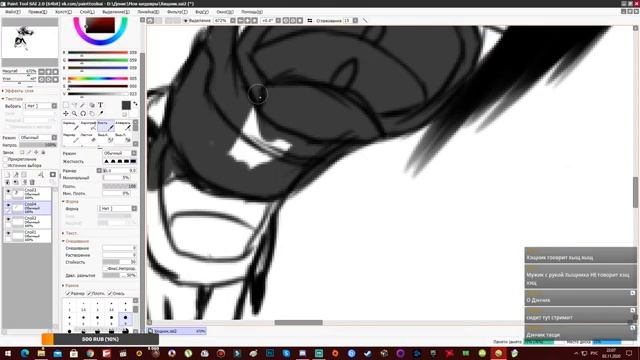Hide layer Слой4 via eye icon
The height and width of the screenshot is (360, 640).
click(8, 205)
